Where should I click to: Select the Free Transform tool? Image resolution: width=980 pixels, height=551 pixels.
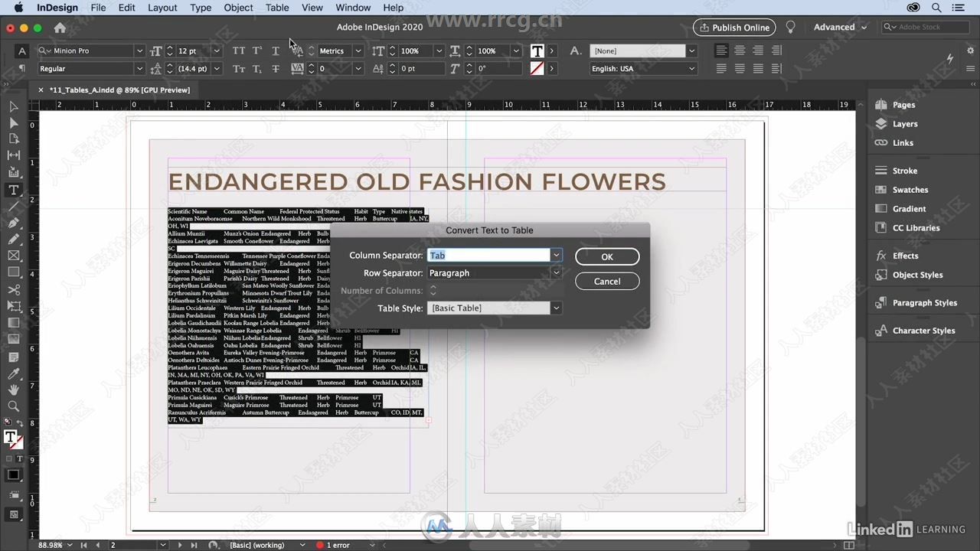click(x=14, y=306)
